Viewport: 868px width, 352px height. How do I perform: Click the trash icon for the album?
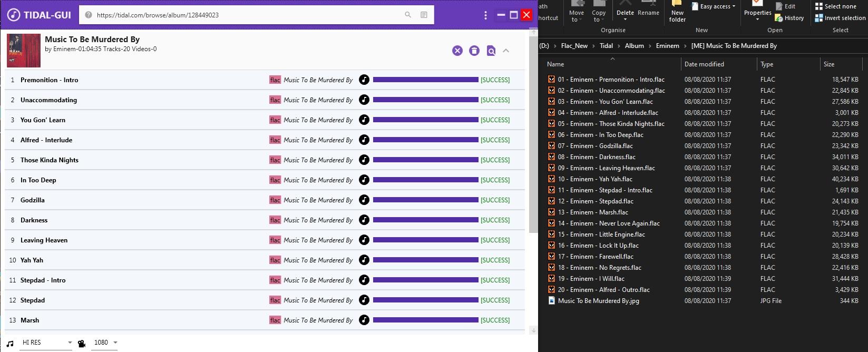pyautogui.click(x=474, y=51)
